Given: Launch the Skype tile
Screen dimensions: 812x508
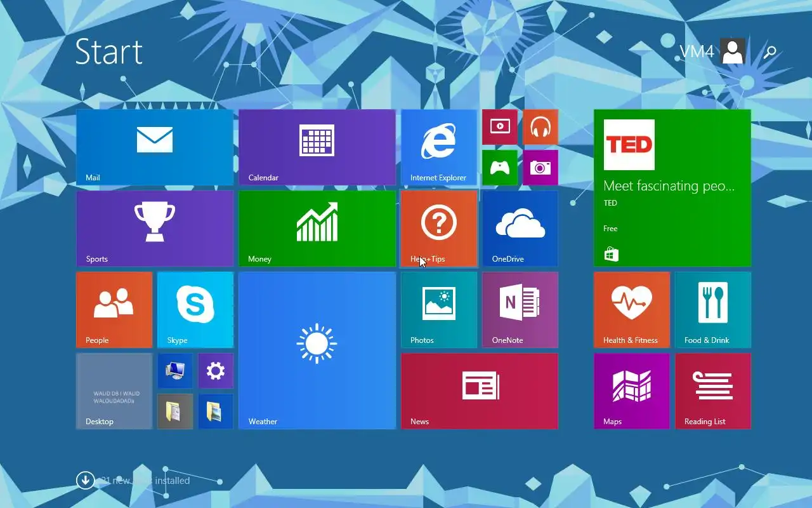Looking at the screenshot, I should [x=195, y=310].
